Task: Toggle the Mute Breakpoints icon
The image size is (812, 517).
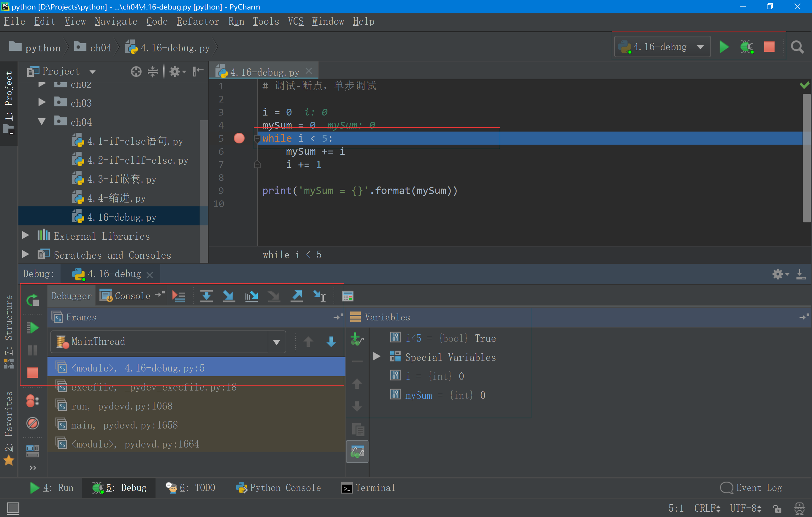Action: [x=32, y=423]
